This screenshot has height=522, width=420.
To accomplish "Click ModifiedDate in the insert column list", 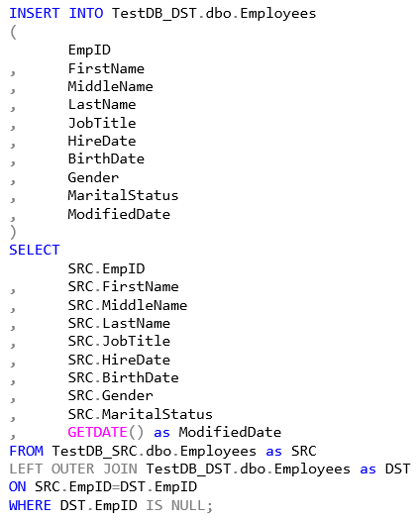I will coord(119,214).
